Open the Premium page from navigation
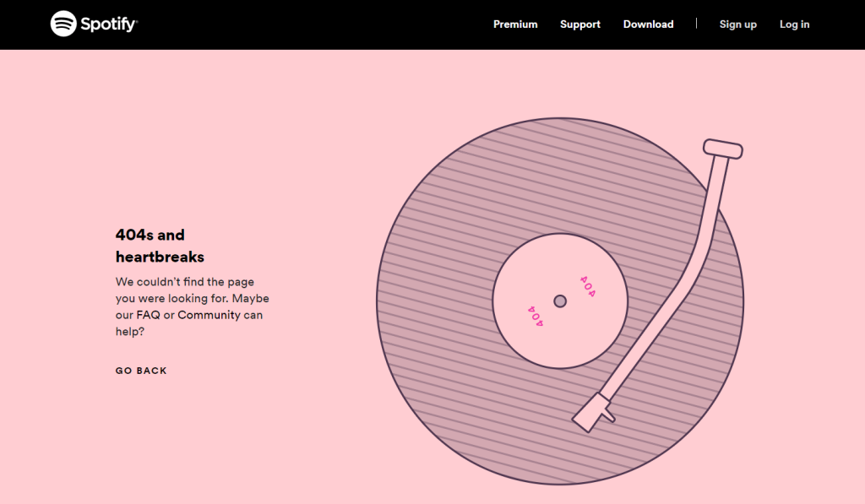 click(x=515, y=24)
